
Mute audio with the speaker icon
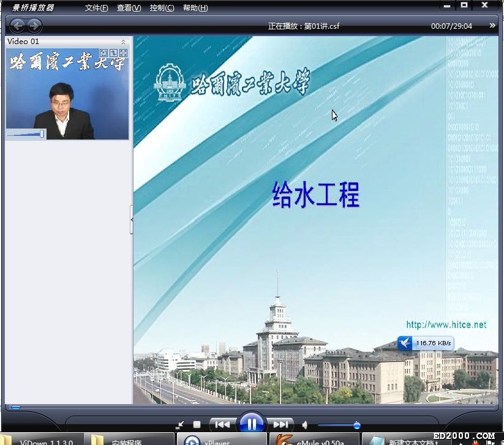(x=305, y=425)
